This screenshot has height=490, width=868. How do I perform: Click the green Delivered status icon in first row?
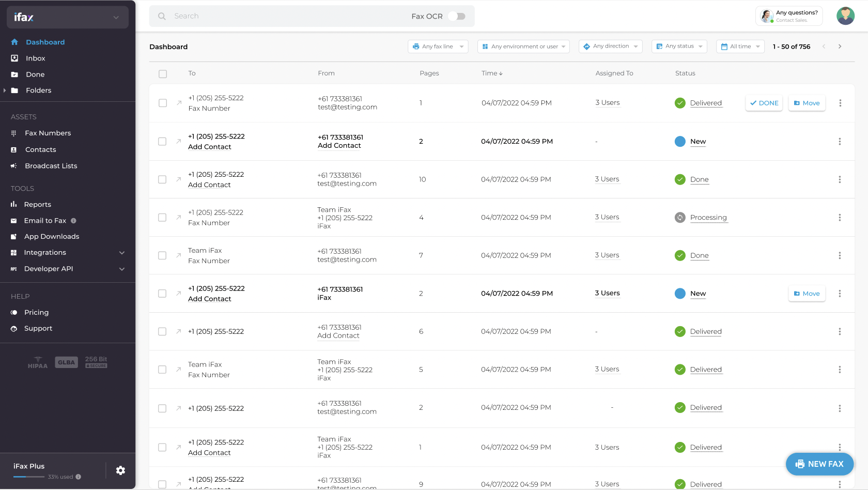pos(680,103)
